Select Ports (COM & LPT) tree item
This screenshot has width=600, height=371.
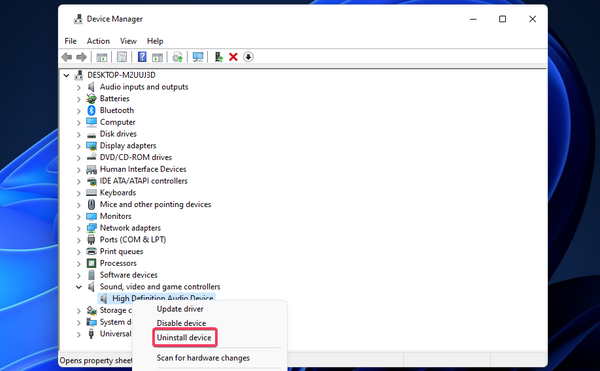(133, 239)
